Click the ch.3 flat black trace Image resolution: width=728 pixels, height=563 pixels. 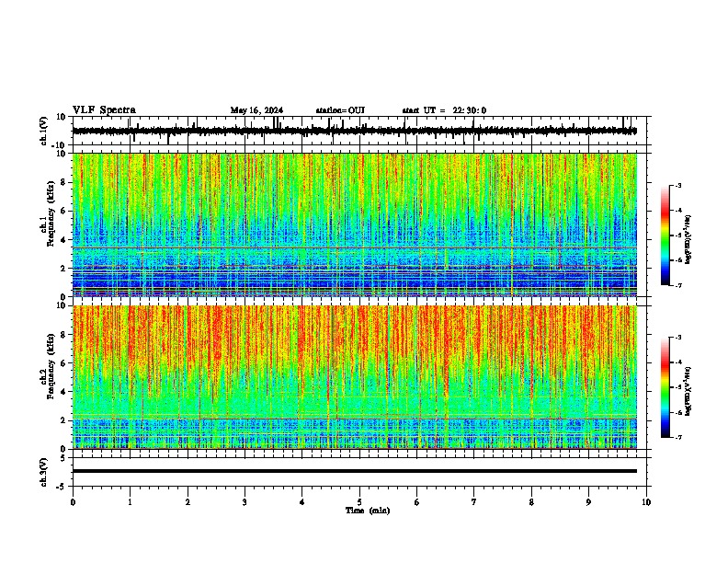pyautogui.click(x=355, y=471)
